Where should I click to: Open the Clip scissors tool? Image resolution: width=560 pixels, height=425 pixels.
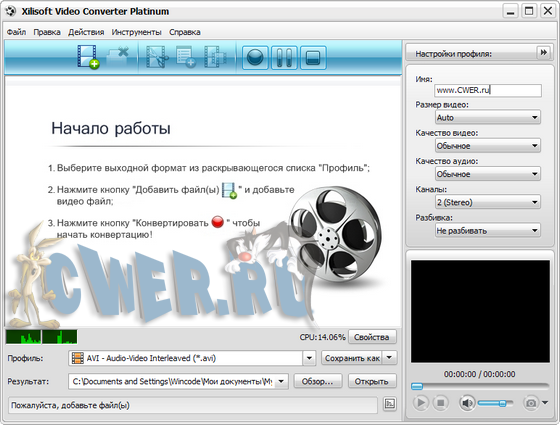click(x=157, y=57)
